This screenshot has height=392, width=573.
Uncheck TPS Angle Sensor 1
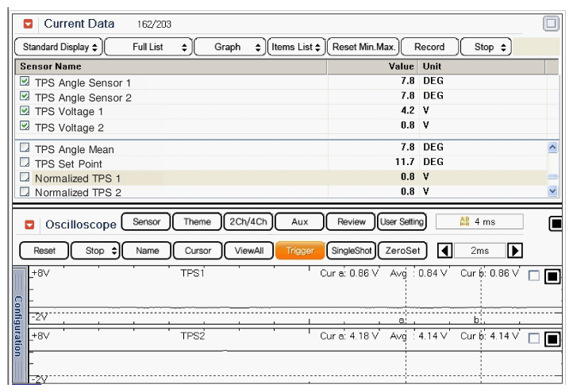[x=24, y=82]
